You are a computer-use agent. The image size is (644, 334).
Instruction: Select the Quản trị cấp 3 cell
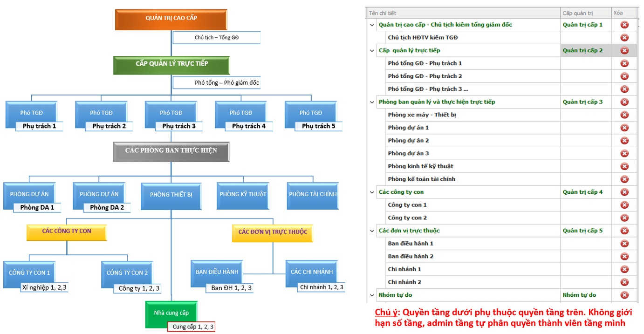click(x=586, y=102)
